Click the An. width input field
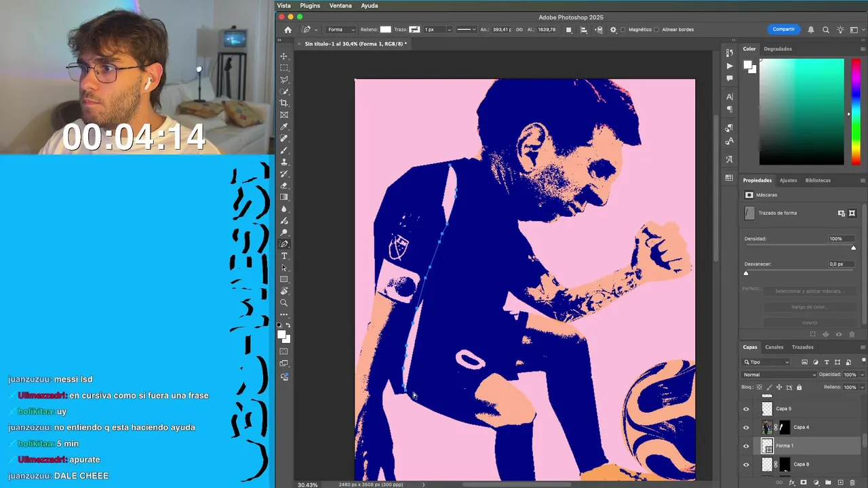This screenshot has height=488, width=868. 502,30
